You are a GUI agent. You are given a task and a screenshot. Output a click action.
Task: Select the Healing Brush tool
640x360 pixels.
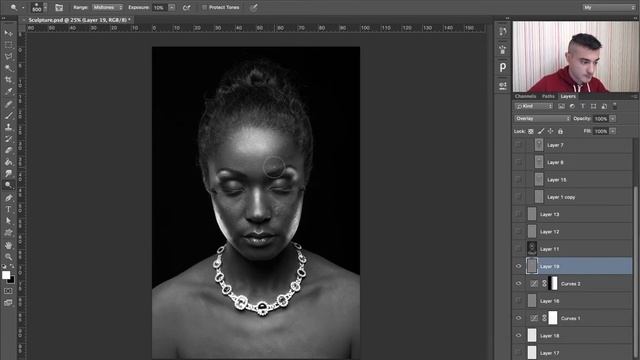click(x=8, y=104)
